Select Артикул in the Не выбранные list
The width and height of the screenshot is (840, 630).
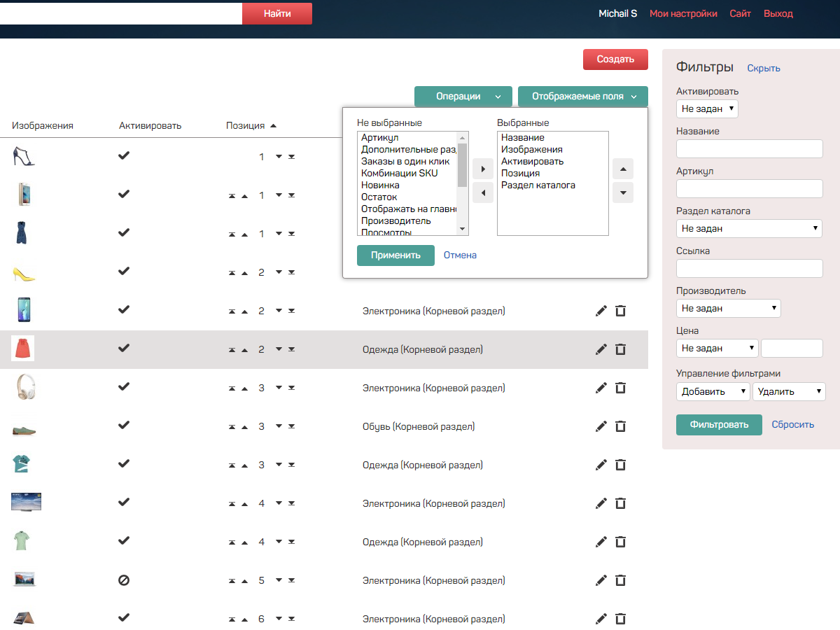379,138
